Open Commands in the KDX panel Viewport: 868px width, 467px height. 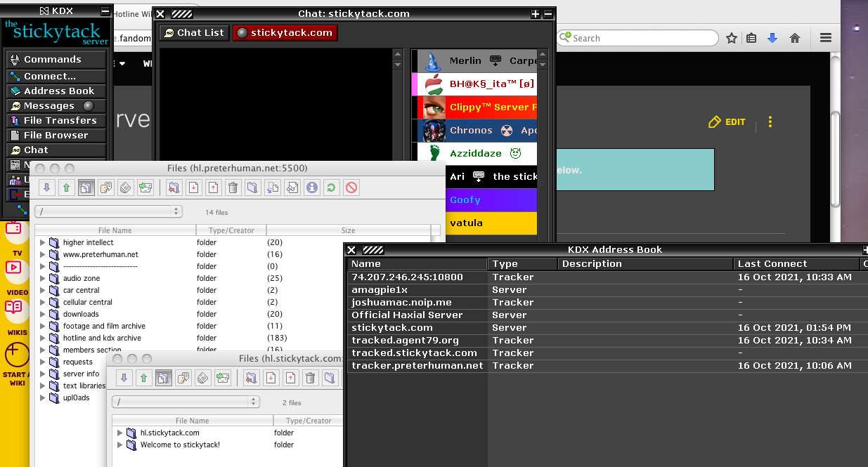56,60
